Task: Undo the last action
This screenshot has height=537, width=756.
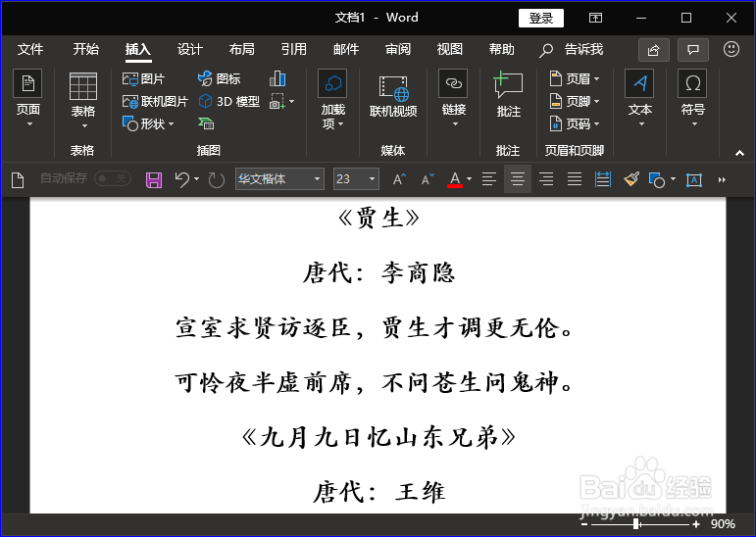Action: [182, 179]
